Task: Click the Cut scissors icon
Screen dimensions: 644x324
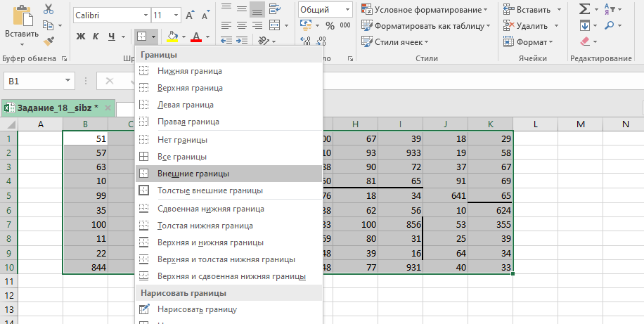Action: 48,9
